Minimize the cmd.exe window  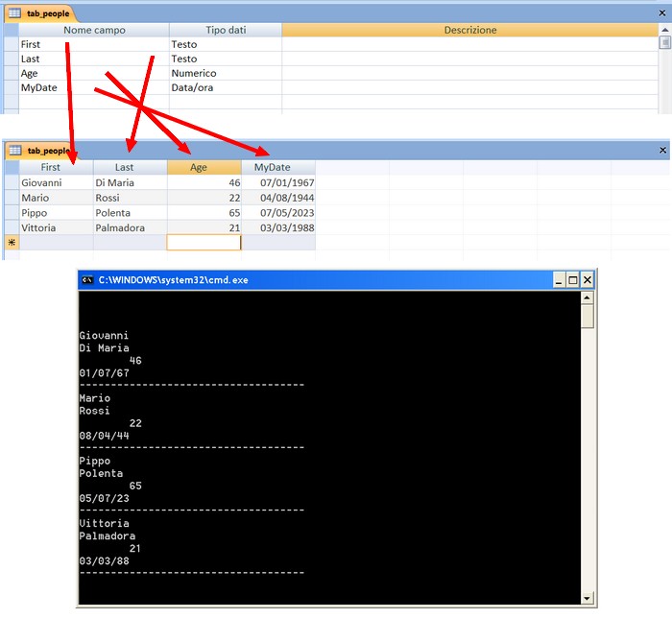559,280
